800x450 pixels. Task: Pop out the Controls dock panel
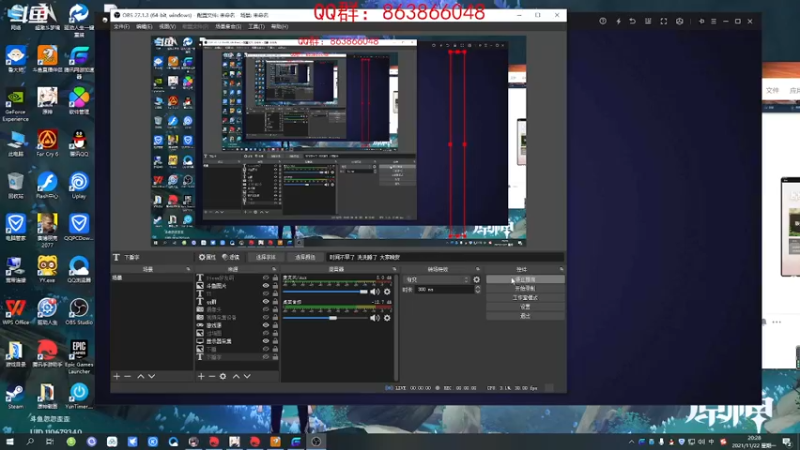click(x=561, y=269)
